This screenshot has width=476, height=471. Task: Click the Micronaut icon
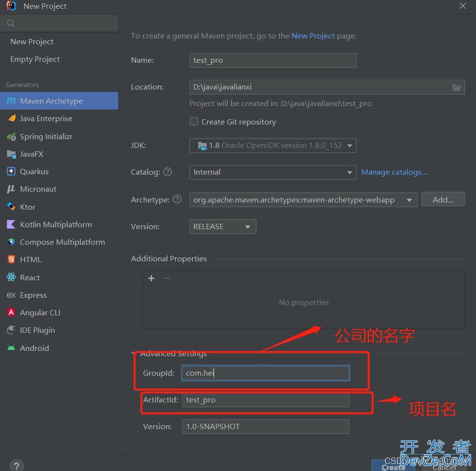(x=11, y=189)
